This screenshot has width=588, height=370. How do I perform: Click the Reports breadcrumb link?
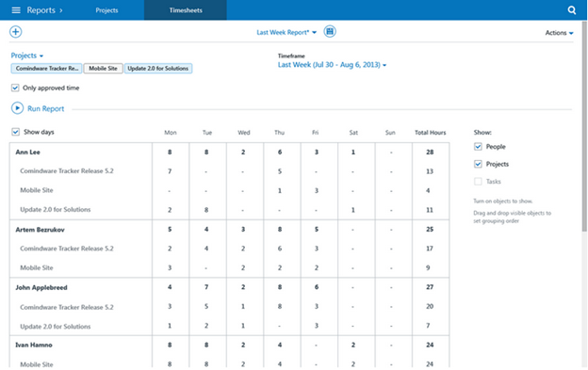41,10
